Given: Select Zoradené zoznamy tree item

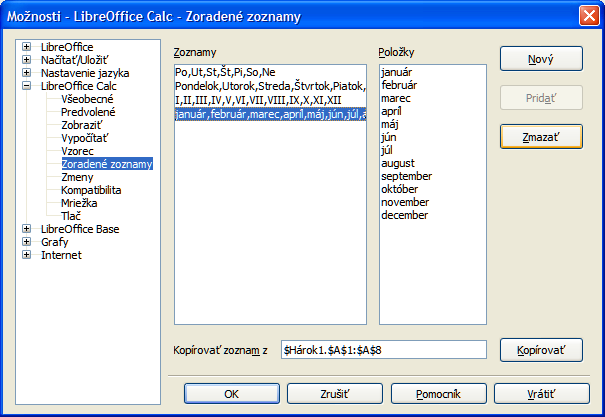Looking at the screenshot, I should point(107,164).
